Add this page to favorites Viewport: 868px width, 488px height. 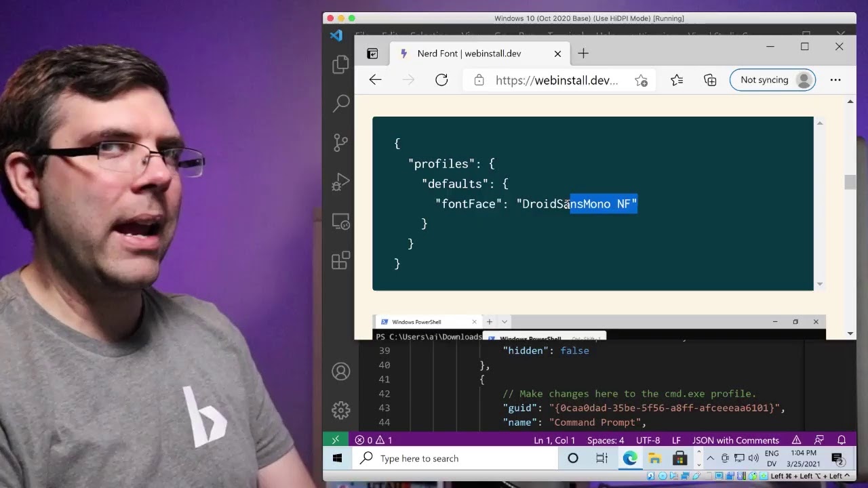pos(641,80)
